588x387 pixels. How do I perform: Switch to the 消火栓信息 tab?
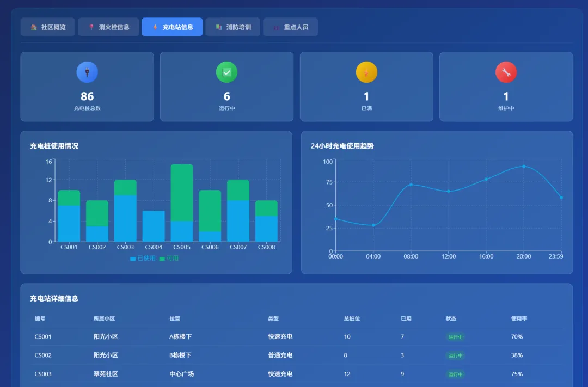tap(108, 27)
